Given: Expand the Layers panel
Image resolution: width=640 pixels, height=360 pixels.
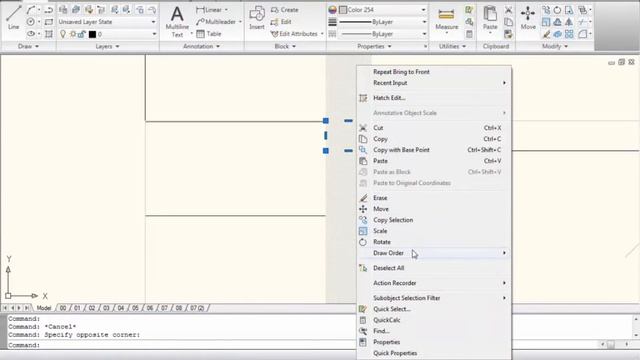Looking at the screenshot, I should coord(107,46).
